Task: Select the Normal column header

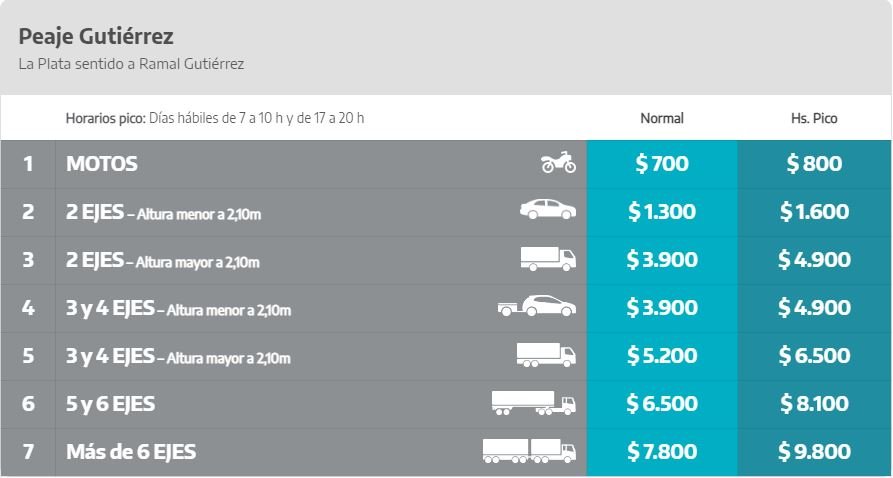Action: 662,118
